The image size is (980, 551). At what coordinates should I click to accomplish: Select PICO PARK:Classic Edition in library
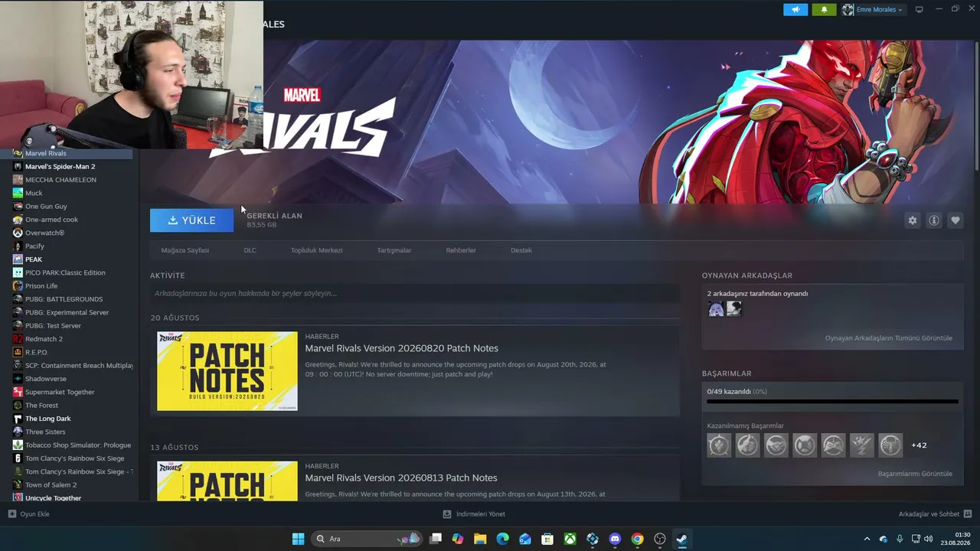pyautogui.click(x=65, y=272)
